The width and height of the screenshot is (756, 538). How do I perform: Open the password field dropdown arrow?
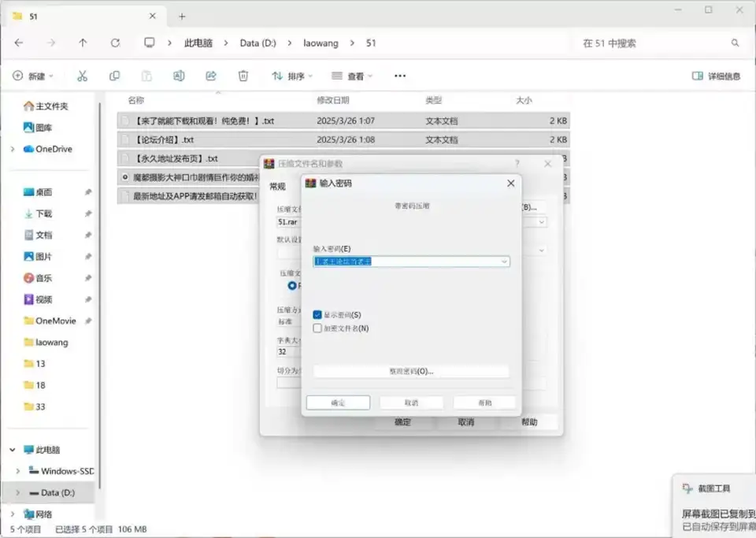point(504,262)
